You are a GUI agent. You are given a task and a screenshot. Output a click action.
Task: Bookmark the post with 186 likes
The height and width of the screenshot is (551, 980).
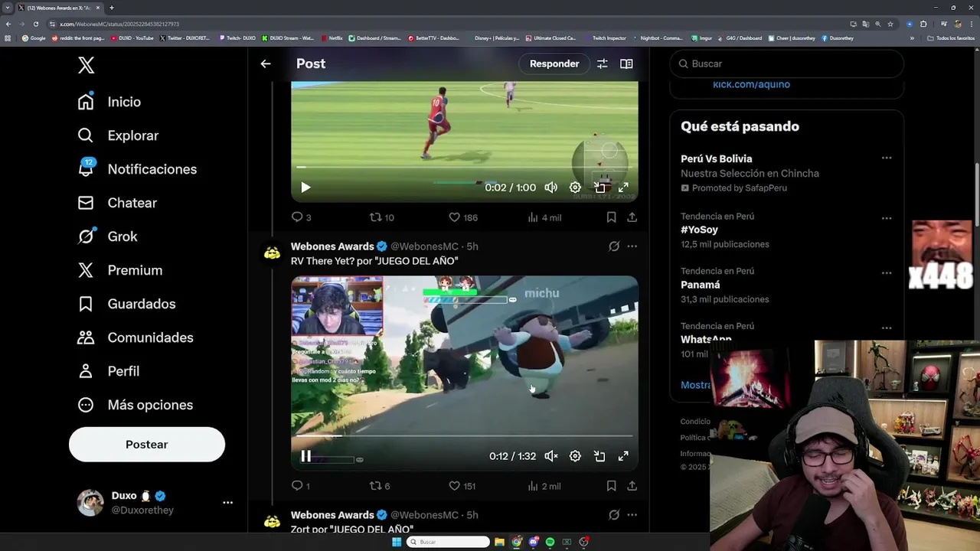611,217
